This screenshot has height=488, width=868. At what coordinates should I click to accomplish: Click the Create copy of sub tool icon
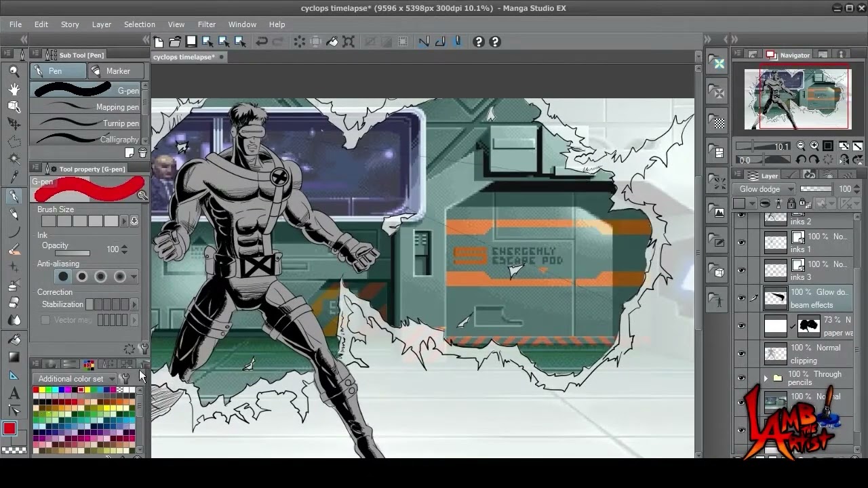(130, 153)
